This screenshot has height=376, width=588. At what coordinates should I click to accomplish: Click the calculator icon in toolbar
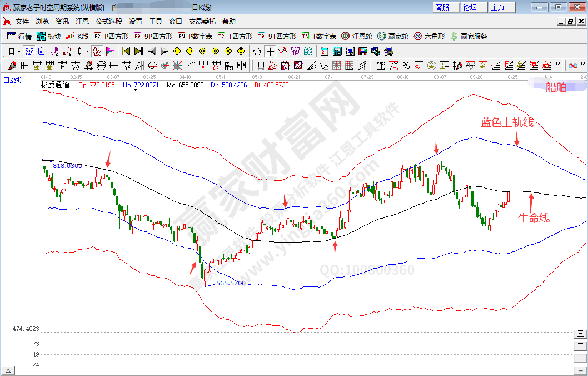pos(337,51)
